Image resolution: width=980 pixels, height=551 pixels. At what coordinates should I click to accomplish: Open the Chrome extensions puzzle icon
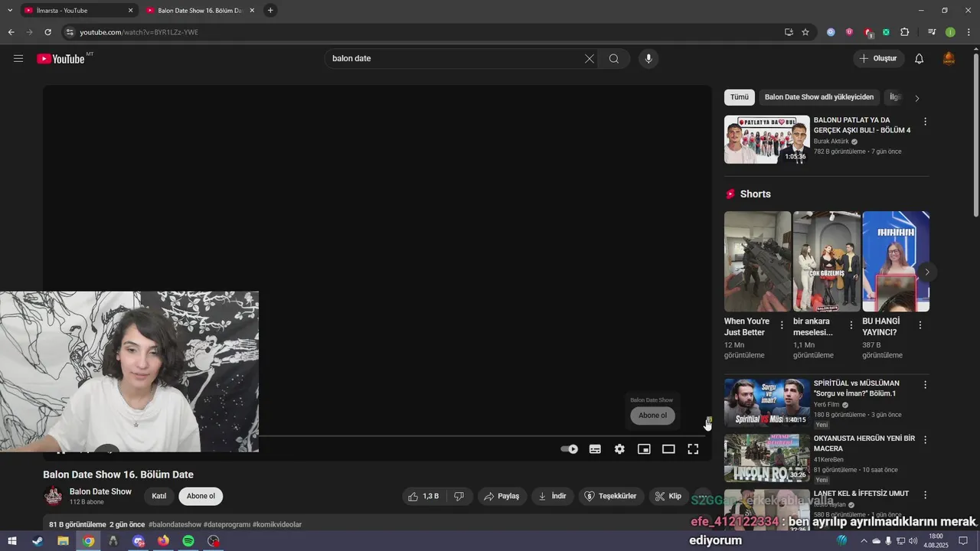(x=905, y=32)
